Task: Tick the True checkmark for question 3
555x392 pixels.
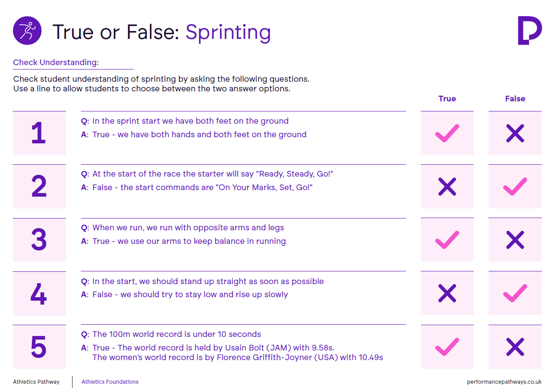Action: click(x=447, y=240)
